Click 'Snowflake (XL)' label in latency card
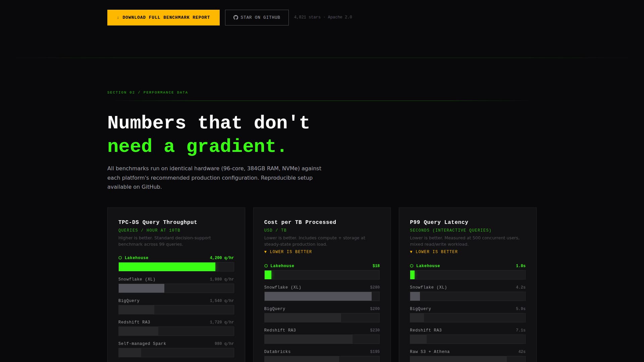Viewport: 644px width, 362px height. (428, 287)
